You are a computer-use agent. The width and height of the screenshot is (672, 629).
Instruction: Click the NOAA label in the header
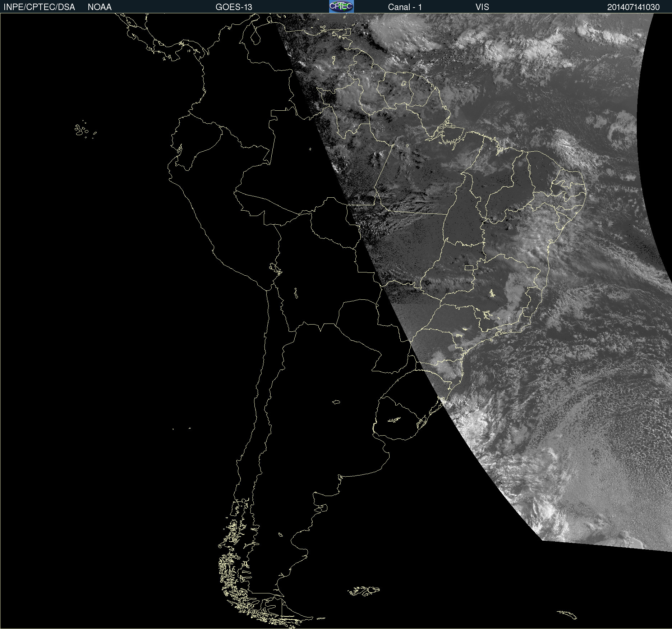point(100,7)
